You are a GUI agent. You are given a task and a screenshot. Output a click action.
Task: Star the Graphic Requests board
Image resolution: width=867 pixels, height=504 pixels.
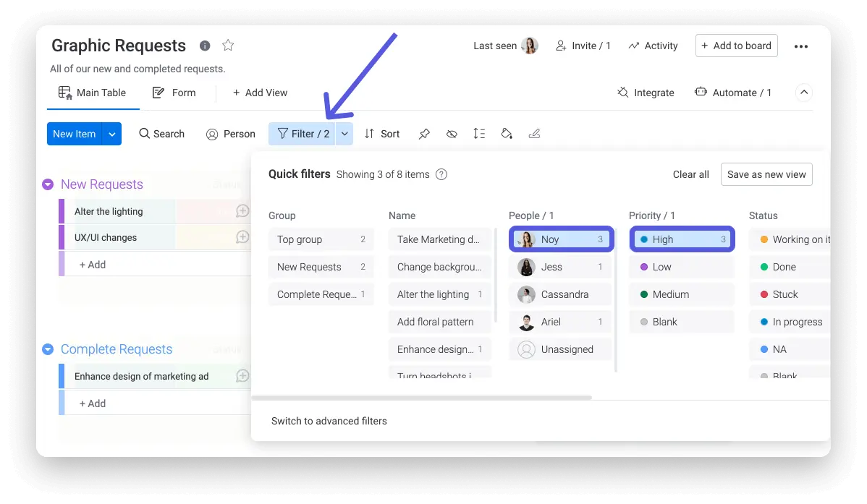228,45
